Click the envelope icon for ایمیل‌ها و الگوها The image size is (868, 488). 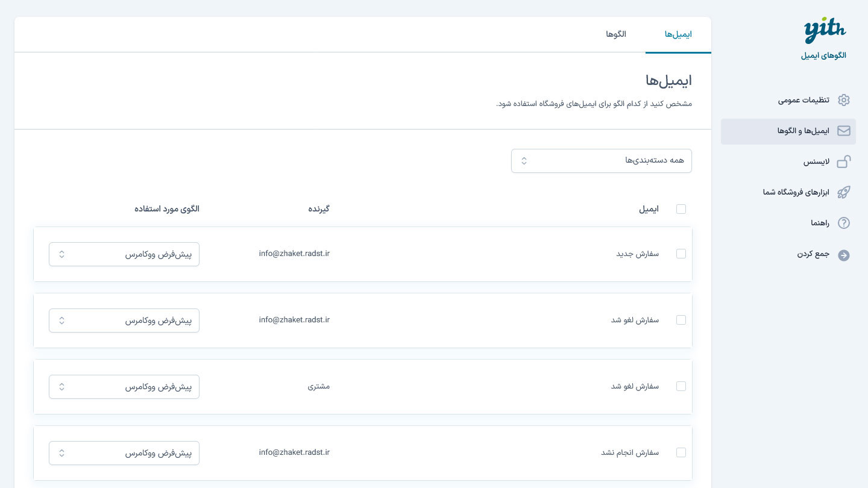pos(844,131)
